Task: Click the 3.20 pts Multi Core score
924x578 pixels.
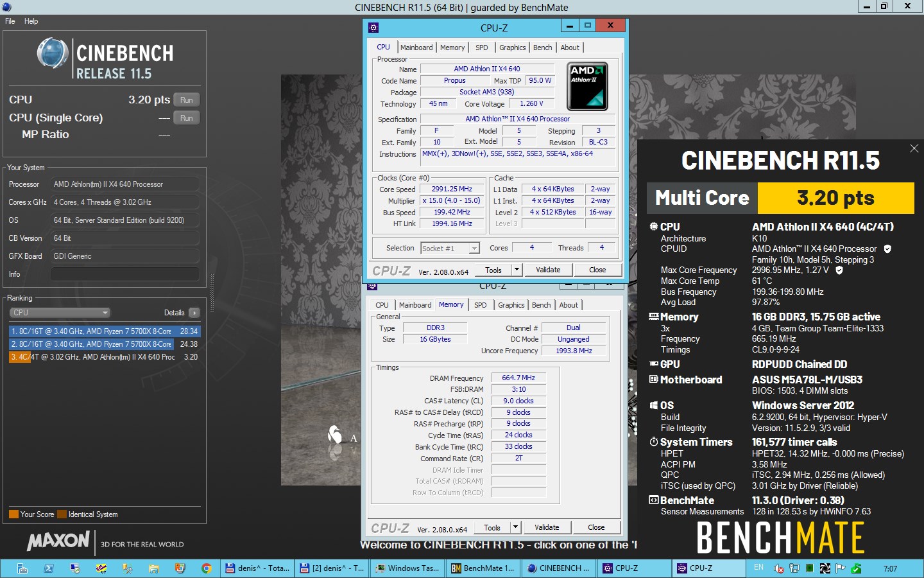Action: (835, 198)
